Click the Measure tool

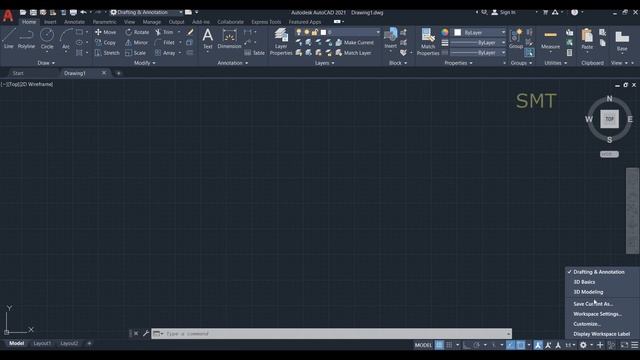550,38
